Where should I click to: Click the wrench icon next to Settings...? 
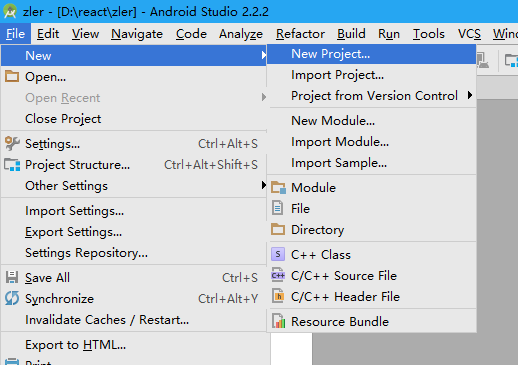click(12, 144)
